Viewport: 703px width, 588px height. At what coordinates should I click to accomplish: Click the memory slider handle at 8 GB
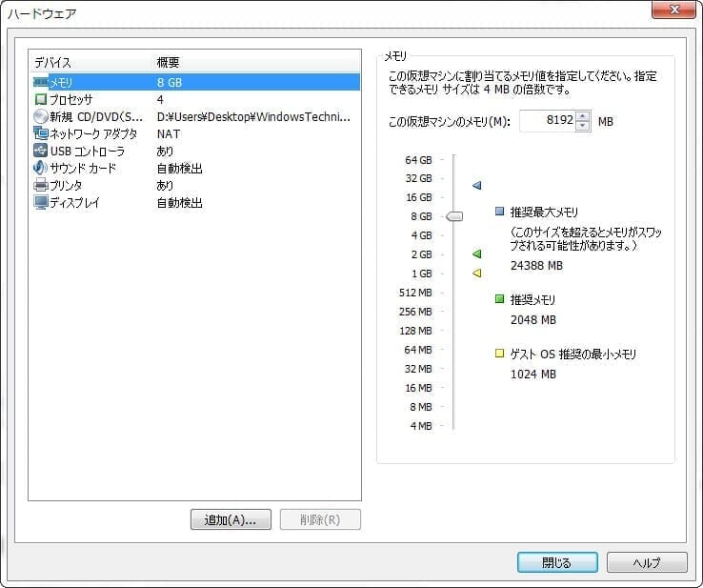(454, 216)
